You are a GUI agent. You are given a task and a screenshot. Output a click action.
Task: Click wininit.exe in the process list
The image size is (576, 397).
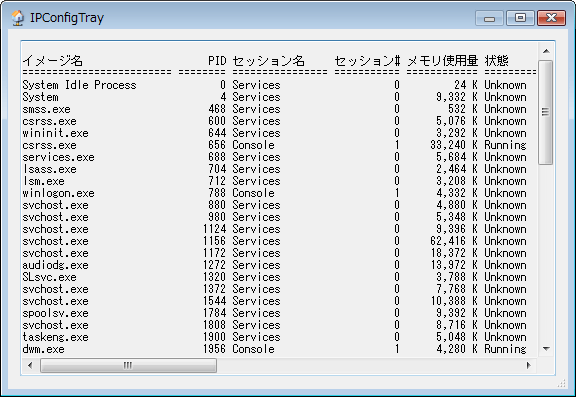pos(55,133)
